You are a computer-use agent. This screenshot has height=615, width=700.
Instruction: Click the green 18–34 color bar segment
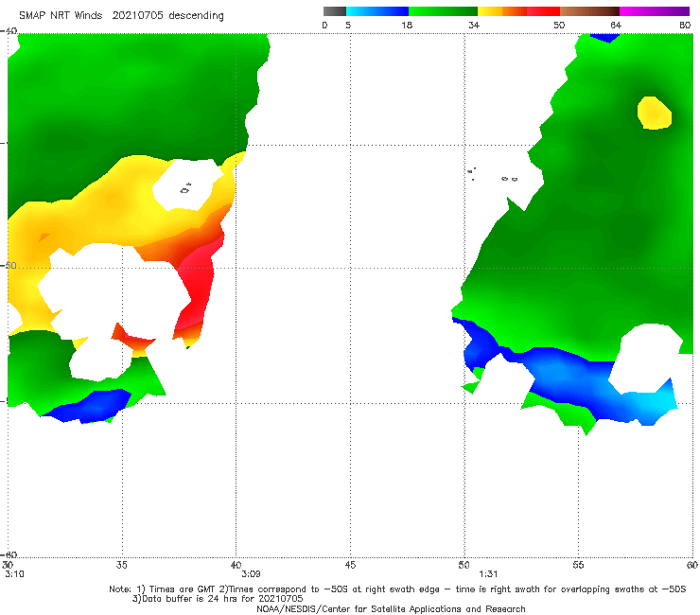coord(443,11)
